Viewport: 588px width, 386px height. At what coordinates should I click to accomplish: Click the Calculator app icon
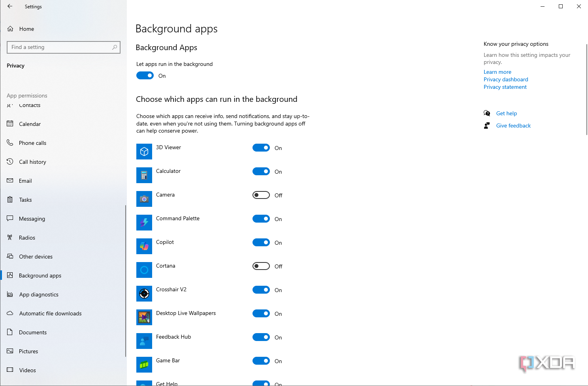pos(144,175)
